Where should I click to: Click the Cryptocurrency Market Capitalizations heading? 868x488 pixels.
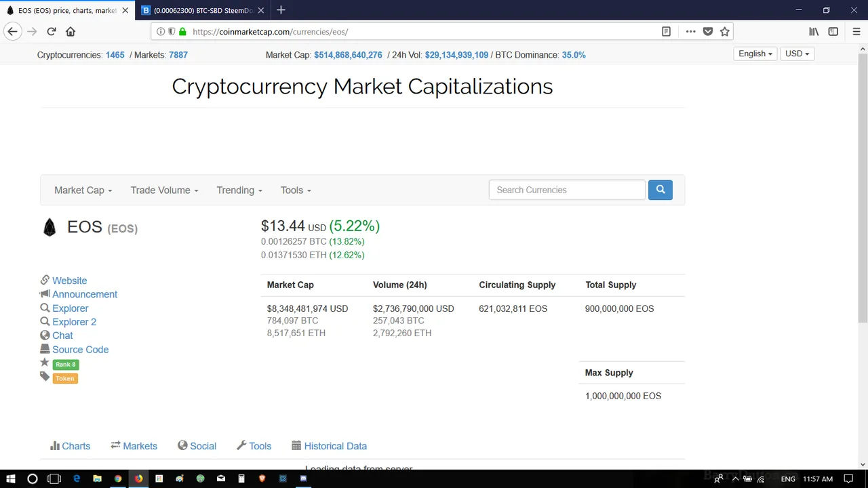[x=362, y=86]
